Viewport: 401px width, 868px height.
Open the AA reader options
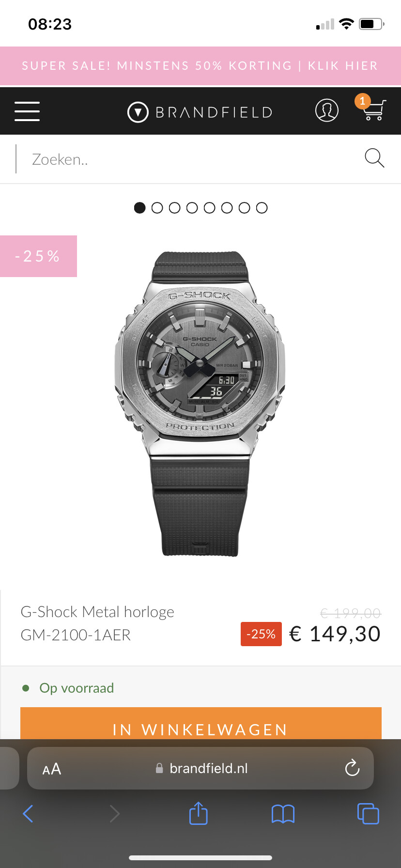click(x=52, y=769)
